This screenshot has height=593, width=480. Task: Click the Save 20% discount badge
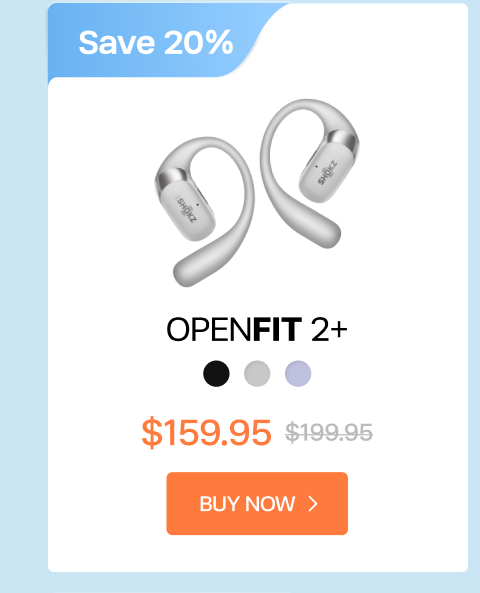coord(155,42)
